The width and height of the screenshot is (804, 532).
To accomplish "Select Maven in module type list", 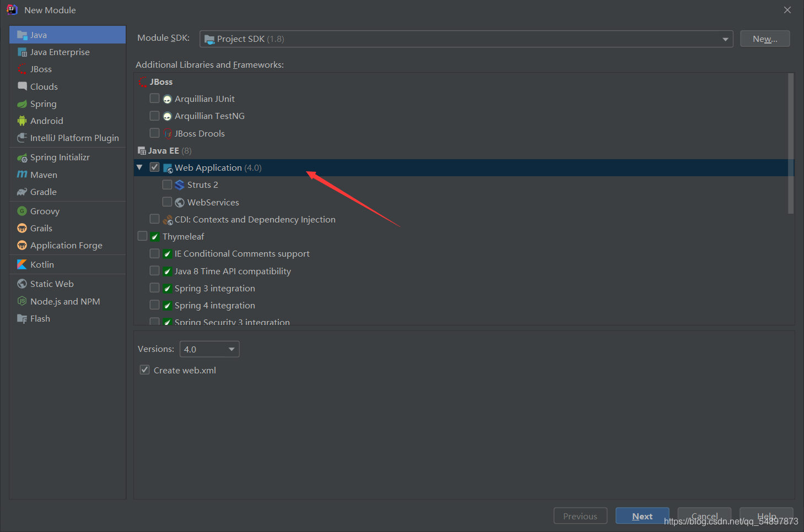I will (67, 175).
